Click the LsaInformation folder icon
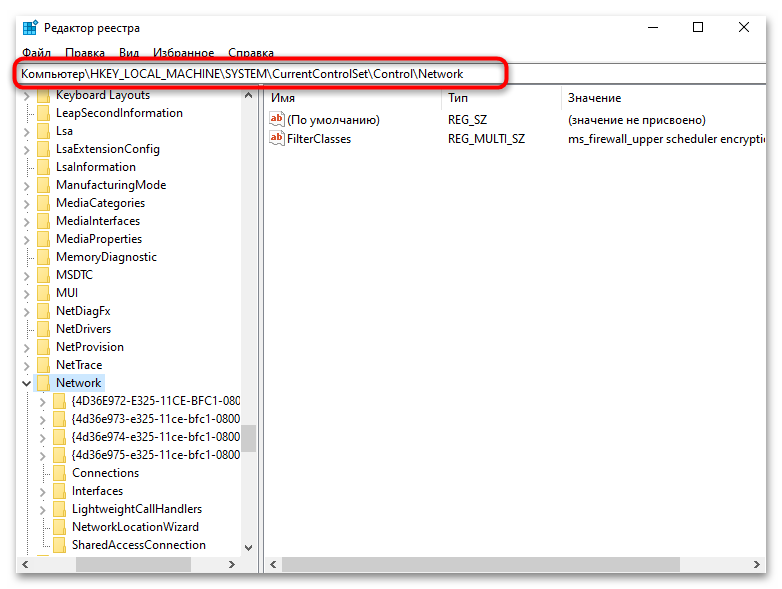The height and width of the screenshot is (589, 782). 44,167
